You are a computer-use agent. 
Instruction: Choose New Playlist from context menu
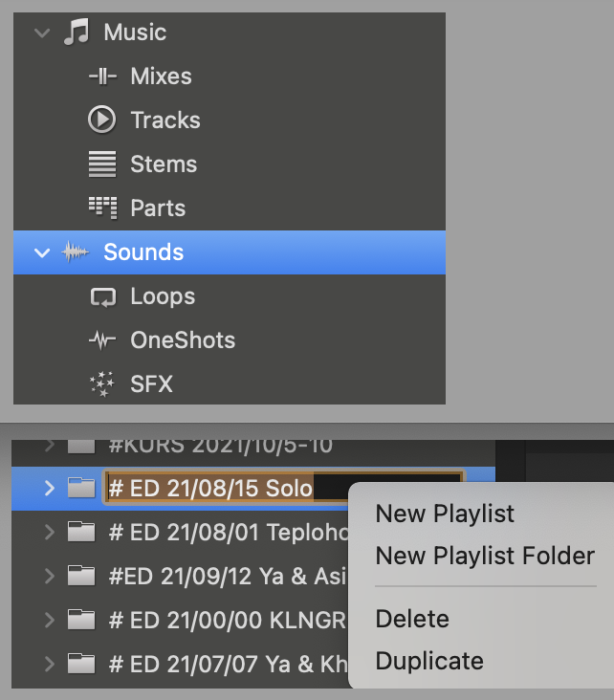[x=445, y=514]
